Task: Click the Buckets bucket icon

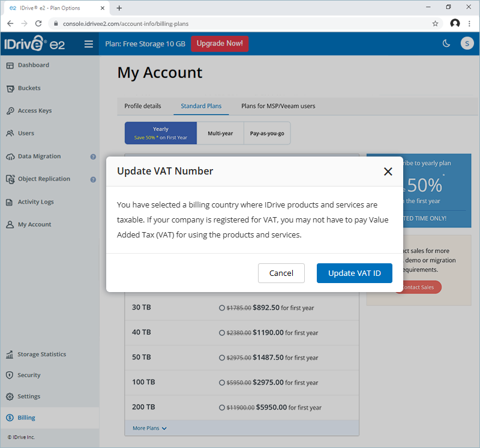Action: click(10, 88)
